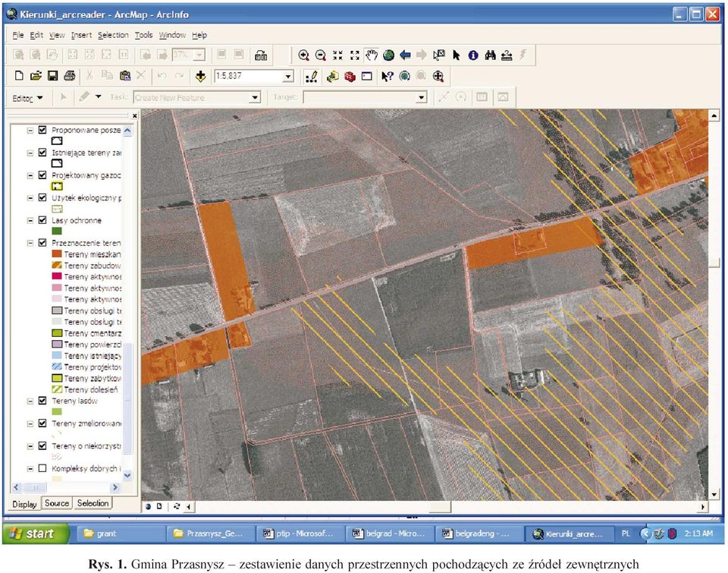The height and width of the screenshot is (573, 728).
Task: Click the Add Data button
Action: pos(200,76)
